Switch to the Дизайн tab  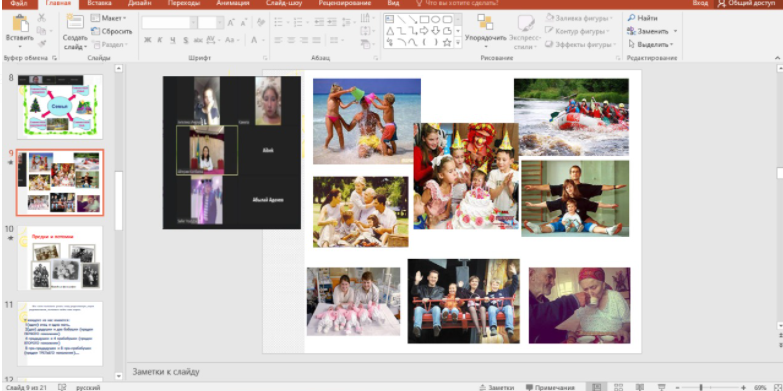(x=139, y=3)
